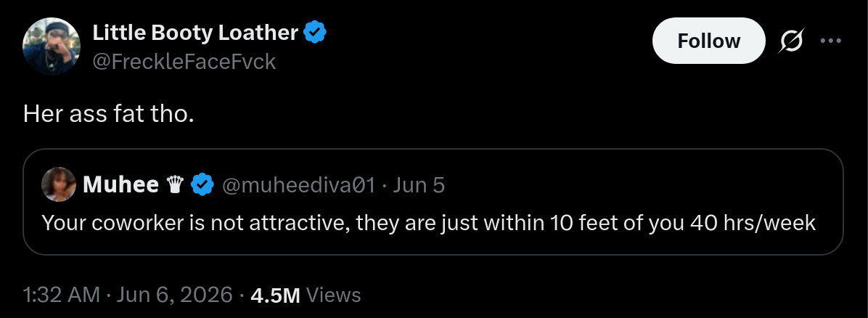Open the Grok explain icon
The width and height of the screenshot is (868, 318).
[791, 41]
